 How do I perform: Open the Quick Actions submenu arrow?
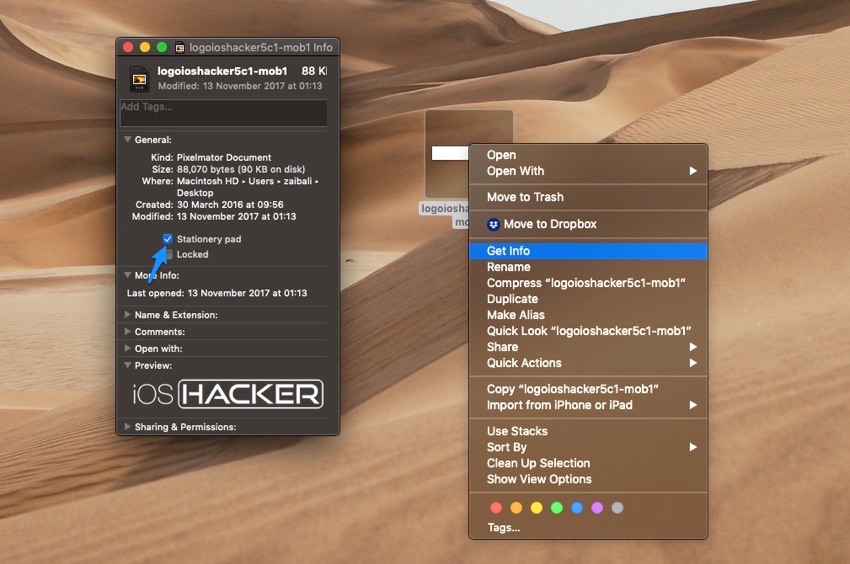[693, 363]
